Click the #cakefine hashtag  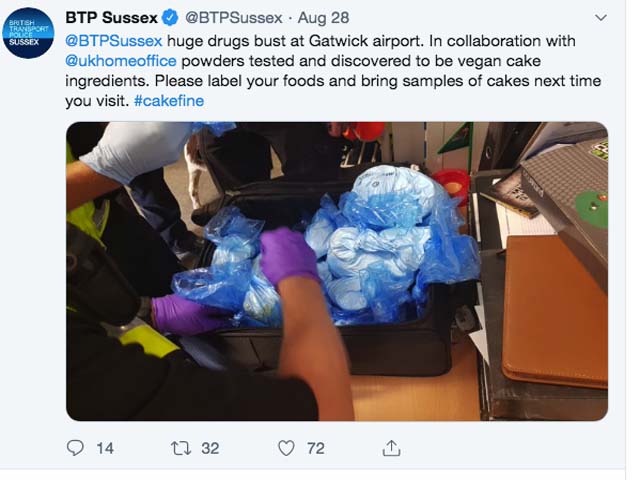point(169,101)
